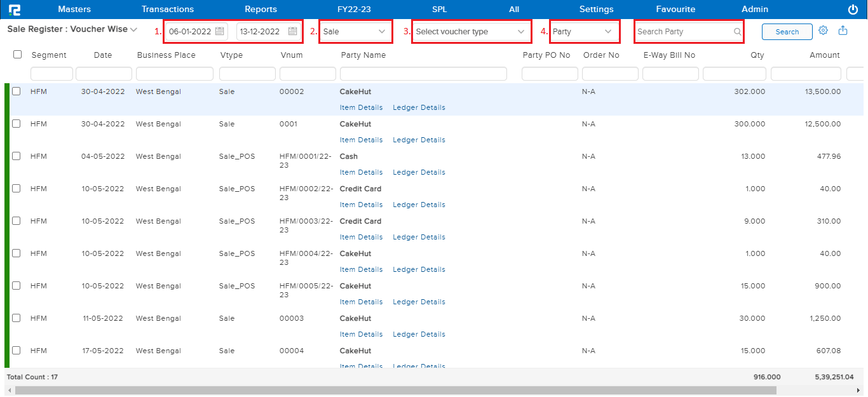
Task: Open Item Details for voucher HFM/0002/22-23
Action: click(361, 205)
